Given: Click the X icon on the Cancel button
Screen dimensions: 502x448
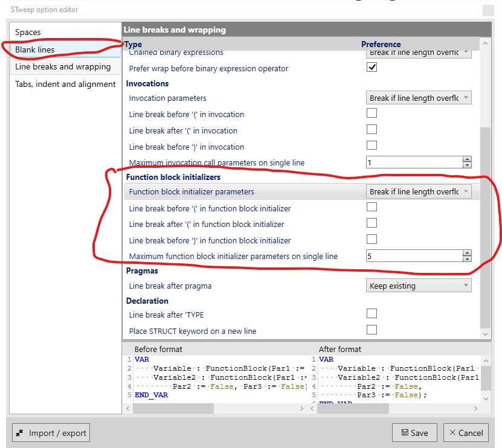Looking at the screenshot, I should pyautogui.click(x=452, y=432).
